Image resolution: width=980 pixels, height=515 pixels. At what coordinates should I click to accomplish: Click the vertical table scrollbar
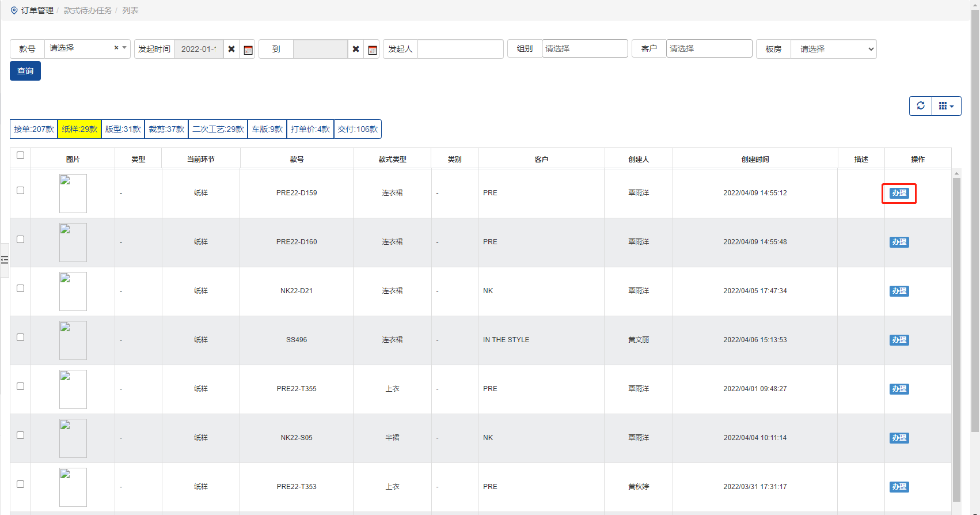pos(956,340)
